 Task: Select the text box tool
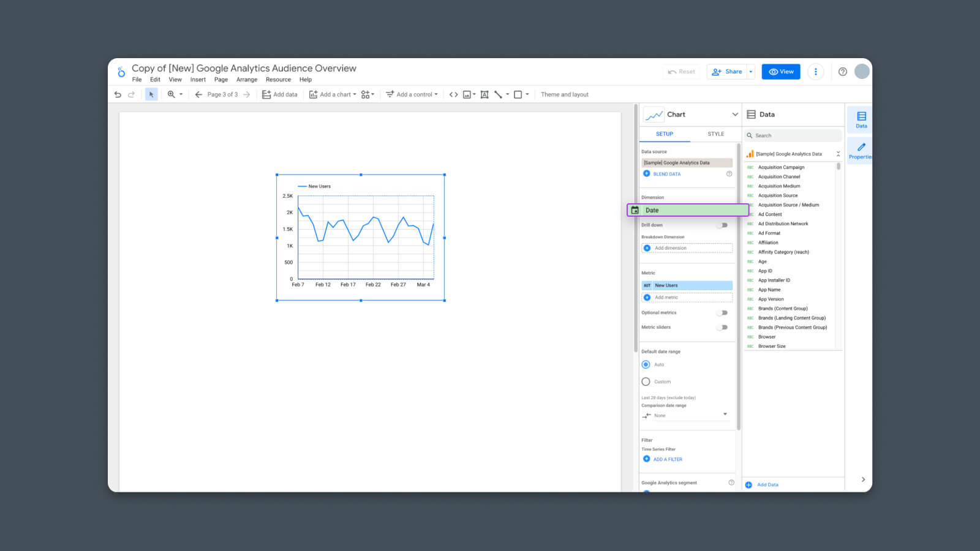click(x=484, y=94)
